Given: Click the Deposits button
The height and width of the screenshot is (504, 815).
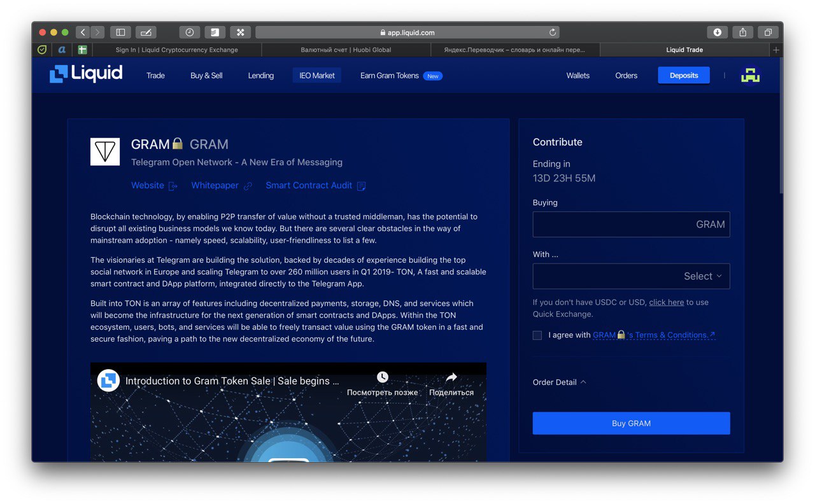Looking at the screenshot, I should tap(684, 75).
